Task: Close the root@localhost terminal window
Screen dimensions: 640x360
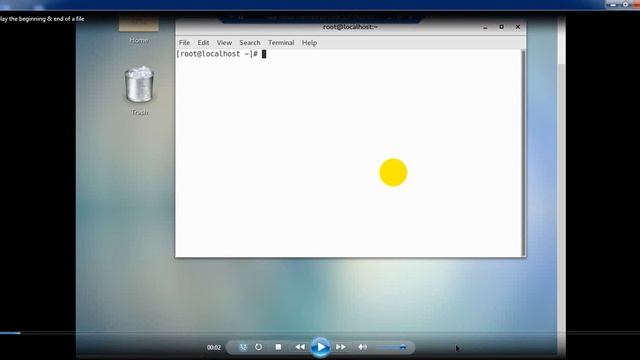Action: pos(518,27)
